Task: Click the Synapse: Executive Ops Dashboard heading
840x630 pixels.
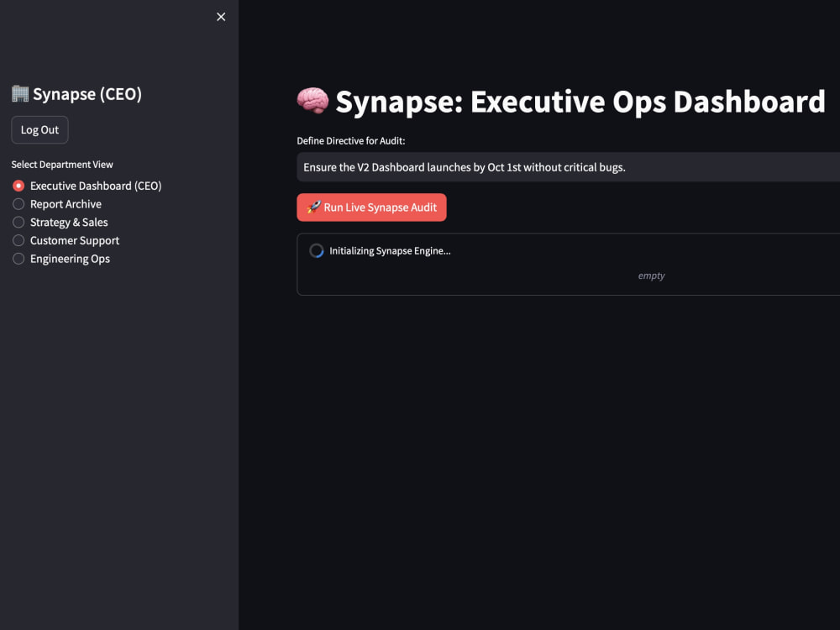Action: 580,102
